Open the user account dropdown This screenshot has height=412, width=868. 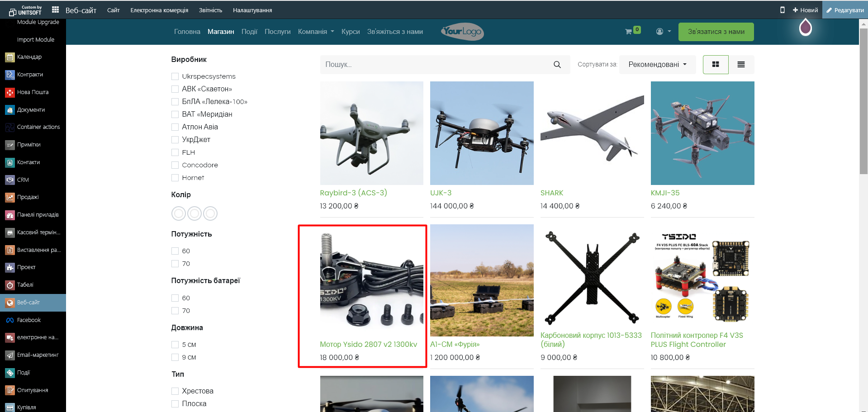click(663, 32)
